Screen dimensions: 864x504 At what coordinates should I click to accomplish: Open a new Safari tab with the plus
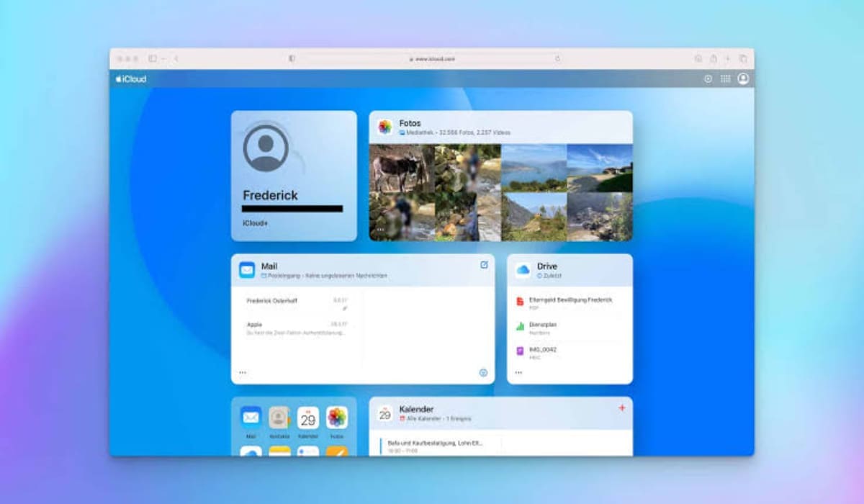tap(727, 58)
